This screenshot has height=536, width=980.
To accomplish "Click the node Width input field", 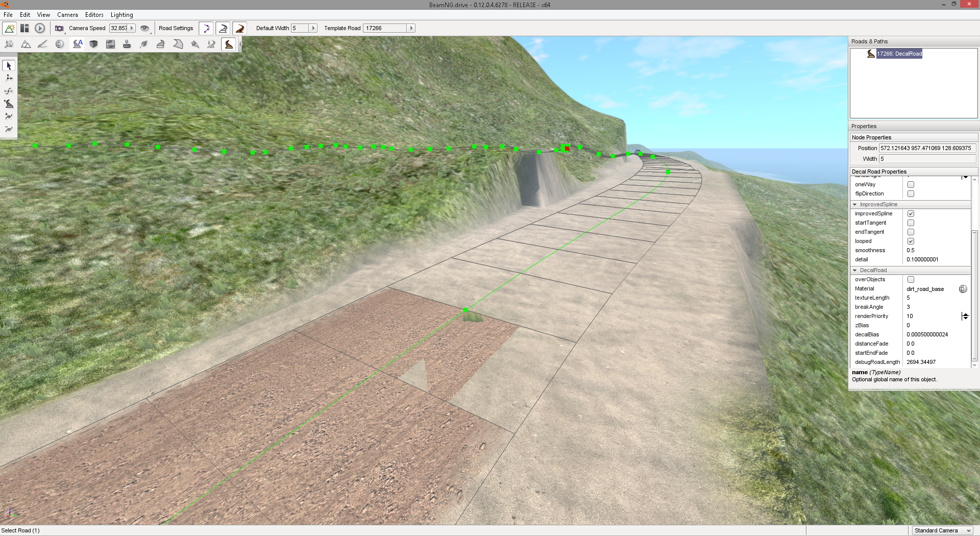I will pyautogui.click(x=927, y=159).
